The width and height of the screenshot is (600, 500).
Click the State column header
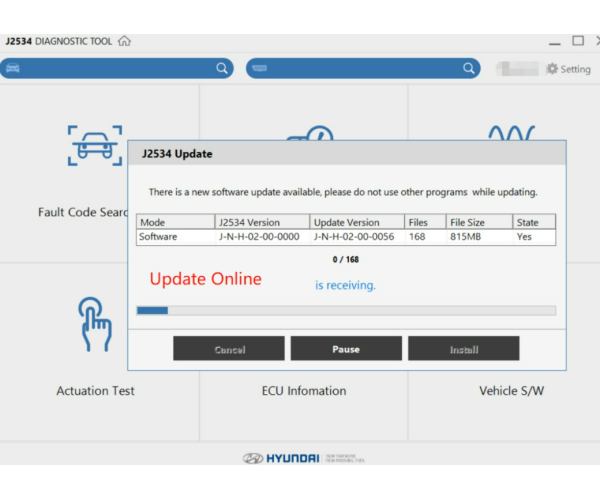click(534, 222)
